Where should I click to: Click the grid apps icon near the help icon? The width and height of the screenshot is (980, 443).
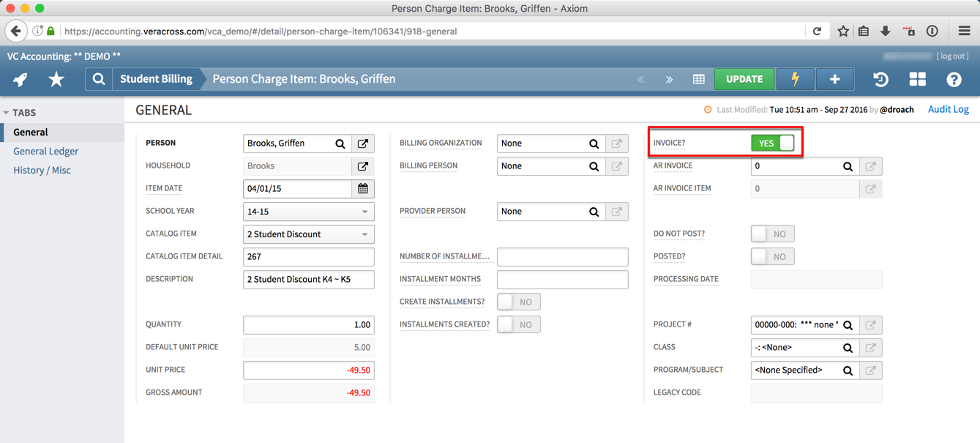click(917, 79)
